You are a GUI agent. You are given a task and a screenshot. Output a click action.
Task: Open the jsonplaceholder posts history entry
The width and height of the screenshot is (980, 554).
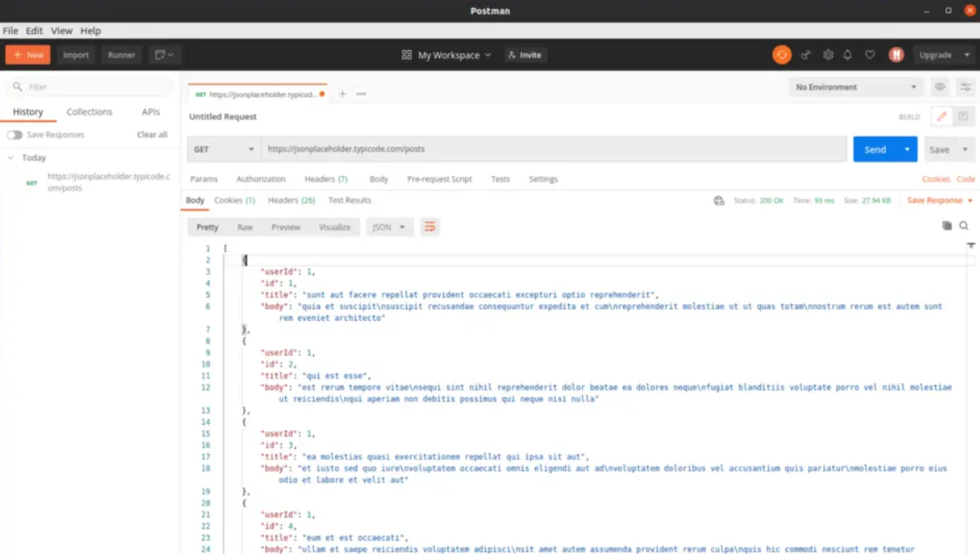click(x=108, y=182)
